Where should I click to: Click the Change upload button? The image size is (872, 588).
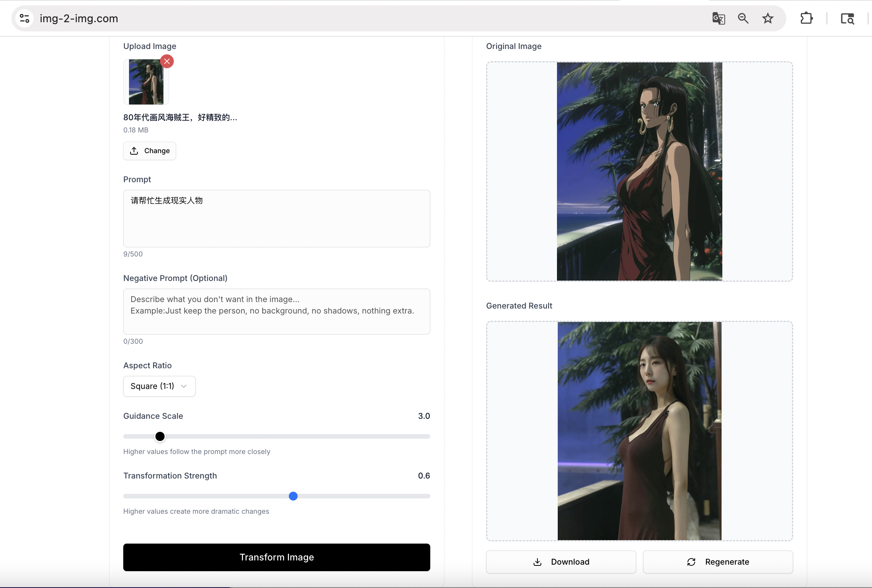point(150,151)
